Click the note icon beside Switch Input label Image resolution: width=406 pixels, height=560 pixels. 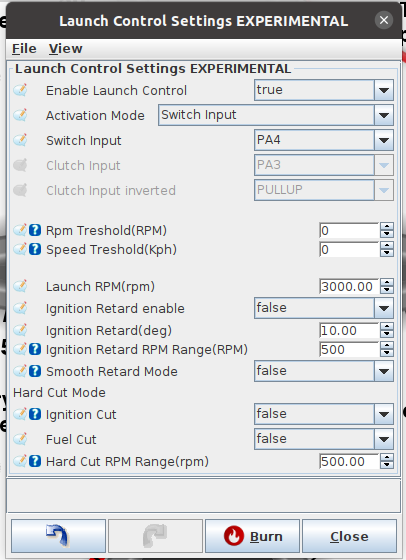tap(20, 140)
